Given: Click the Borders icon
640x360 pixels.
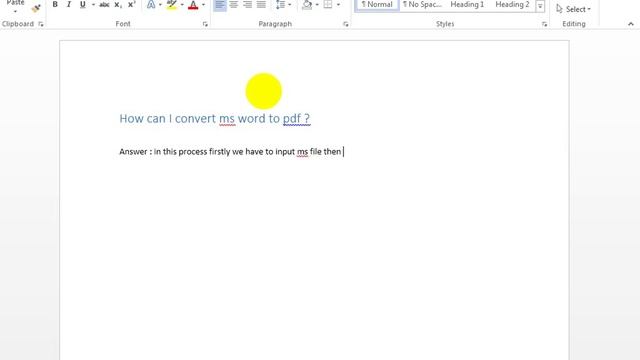Looking at the screenshot, I should [328, 4].
